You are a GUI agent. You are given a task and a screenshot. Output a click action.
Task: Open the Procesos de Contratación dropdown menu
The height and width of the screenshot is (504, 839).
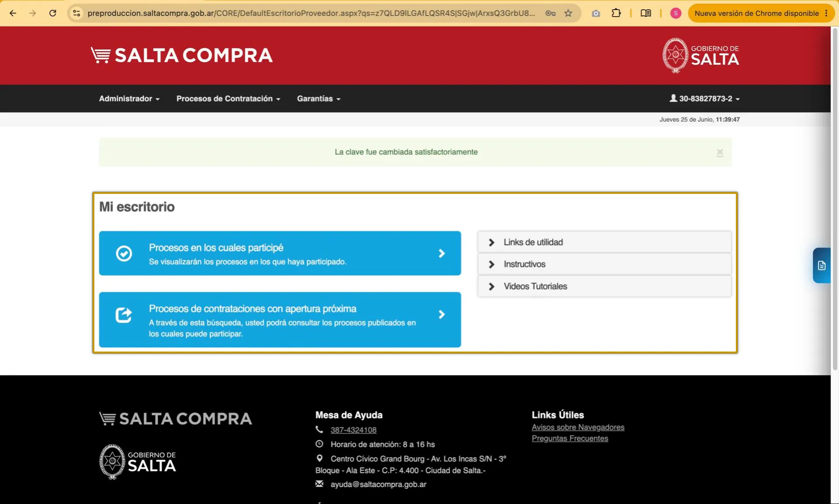click(x=228, y=99)
